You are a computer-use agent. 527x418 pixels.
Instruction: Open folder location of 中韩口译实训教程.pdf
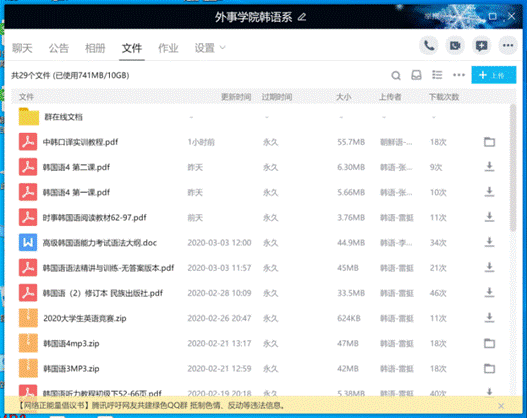pyautogui.click(x=489, y=142)
